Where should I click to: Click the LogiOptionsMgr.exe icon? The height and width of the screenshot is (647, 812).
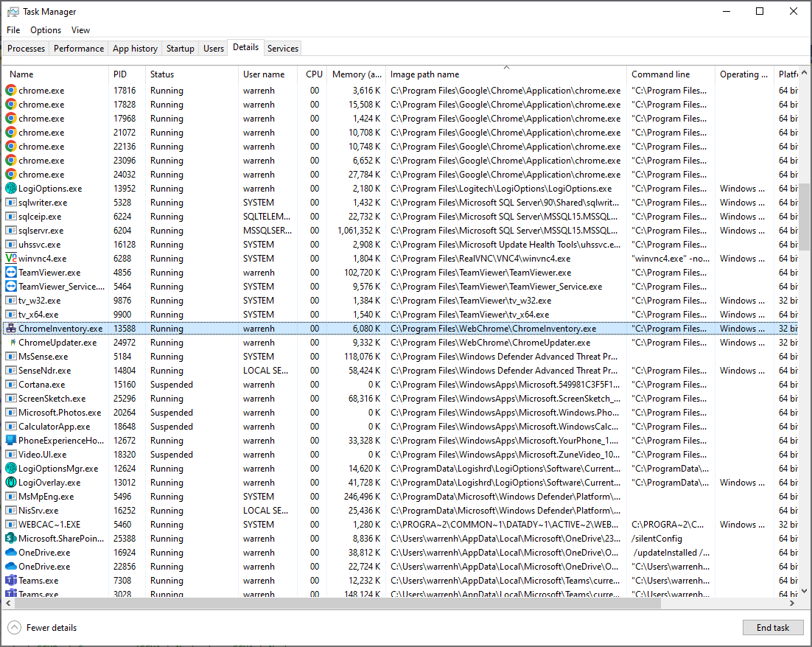click(x=11, y=468)
